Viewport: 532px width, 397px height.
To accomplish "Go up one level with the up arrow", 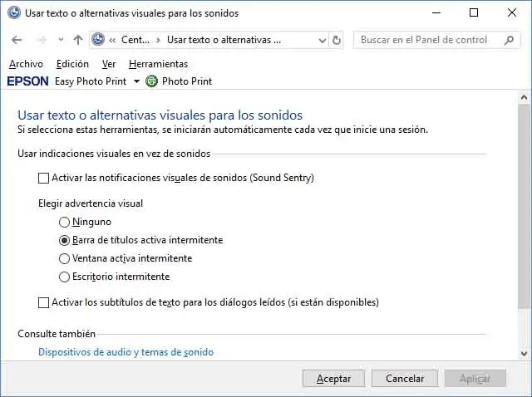I will click(78, 40).
